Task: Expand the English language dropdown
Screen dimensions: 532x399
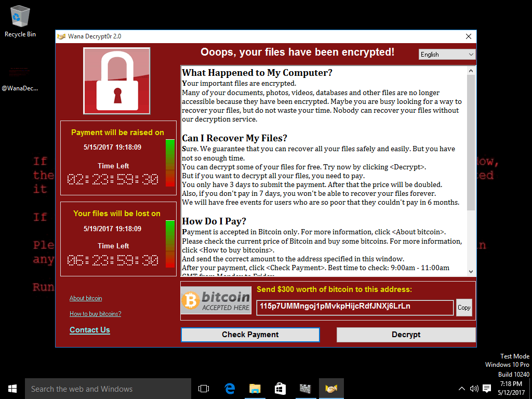Action: [447, 54]
